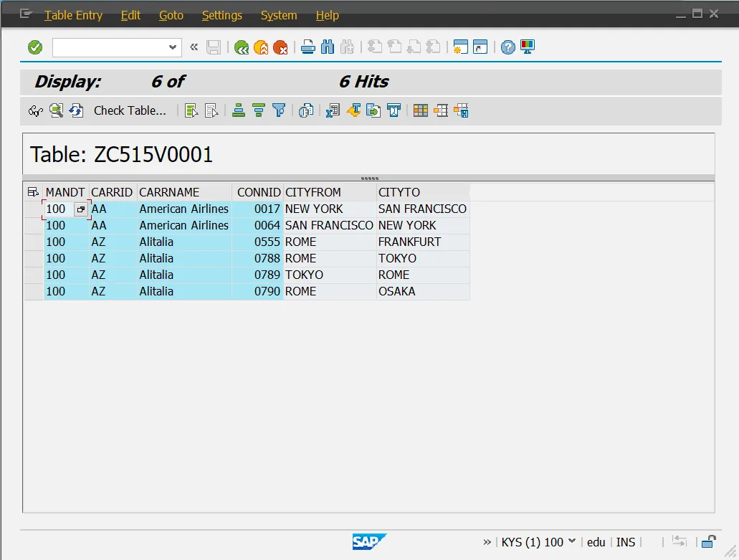This screenshot has height=560, width=739.
Task: Click the Display glasses icon
Action: [35, 110]
